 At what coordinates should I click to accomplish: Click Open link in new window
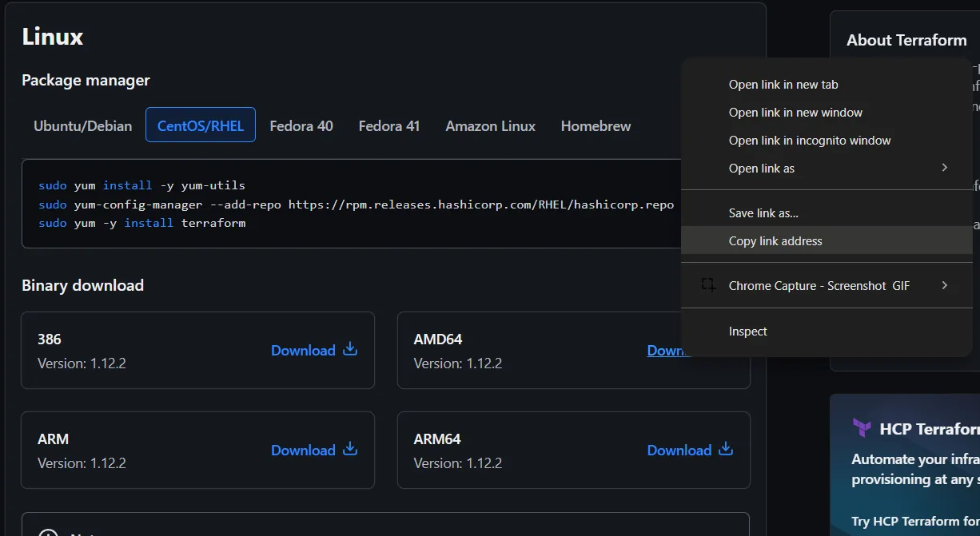(x=795, y=112)
